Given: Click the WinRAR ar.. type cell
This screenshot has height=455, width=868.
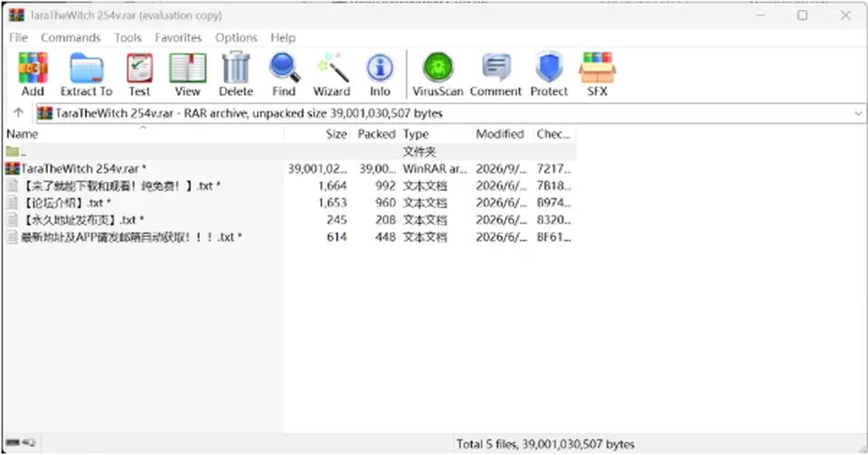Looking at the screenshot, I should 435,169.
